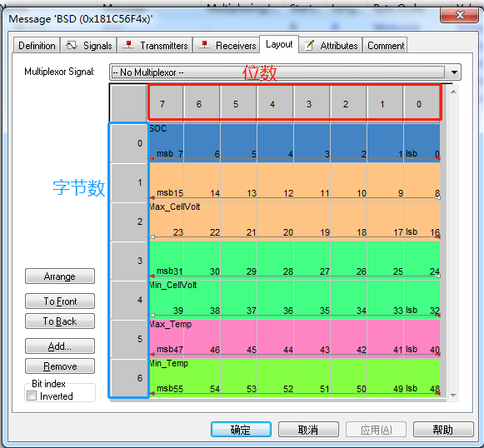484x448 pixels.
Task: Click the To Back button
Action: pyautogui.click(x=60, y=321)
